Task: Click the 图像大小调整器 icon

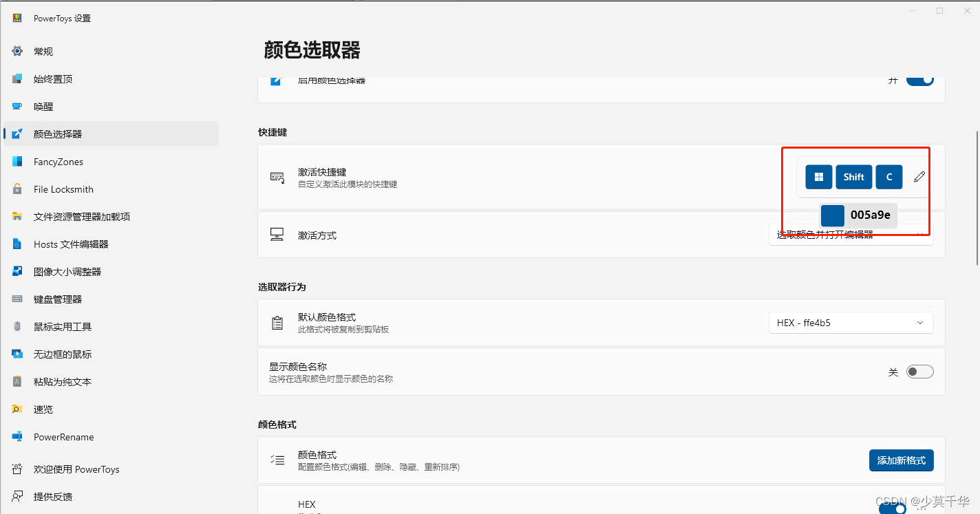Action: click(x=18, y=272)
